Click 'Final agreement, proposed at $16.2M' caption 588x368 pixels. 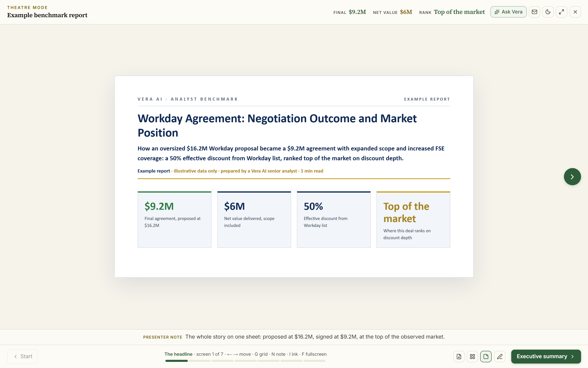(x=173, y=222)
